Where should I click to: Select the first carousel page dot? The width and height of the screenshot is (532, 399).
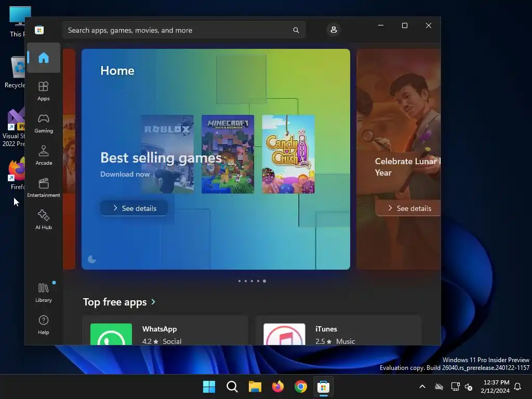tap(240, 281)
